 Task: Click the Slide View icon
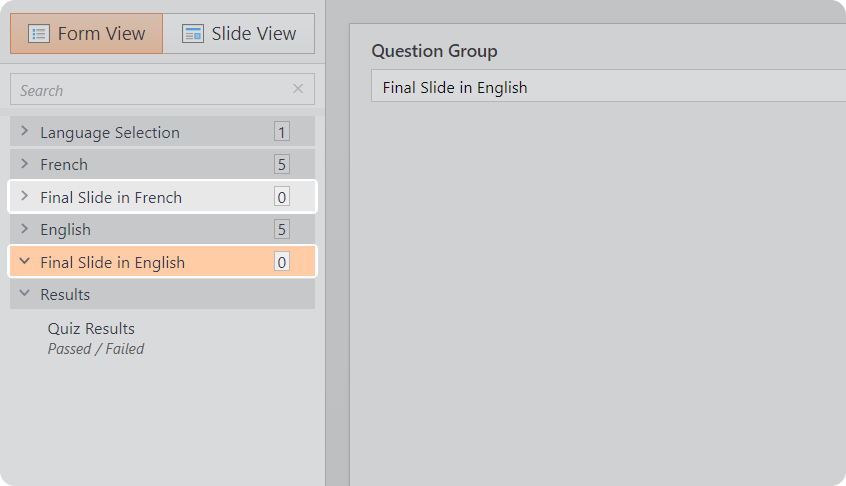(193, 34)
